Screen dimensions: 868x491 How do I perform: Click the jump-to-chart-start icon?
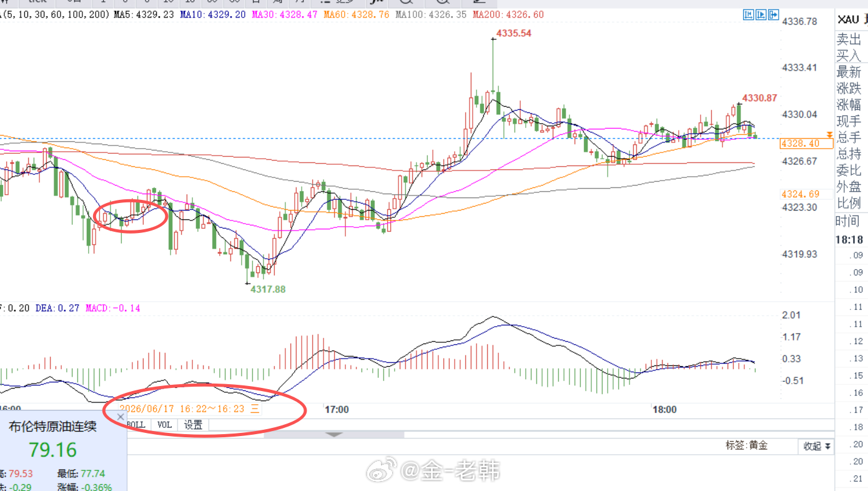[x=749, y=14]
